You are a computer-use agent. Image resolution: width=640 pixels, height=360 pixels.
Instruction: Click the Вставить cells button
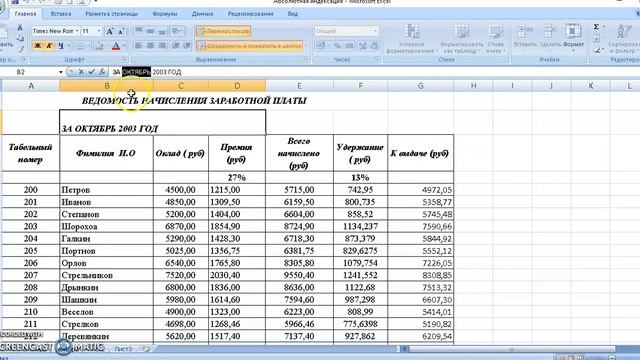click(x=524, y=37)
